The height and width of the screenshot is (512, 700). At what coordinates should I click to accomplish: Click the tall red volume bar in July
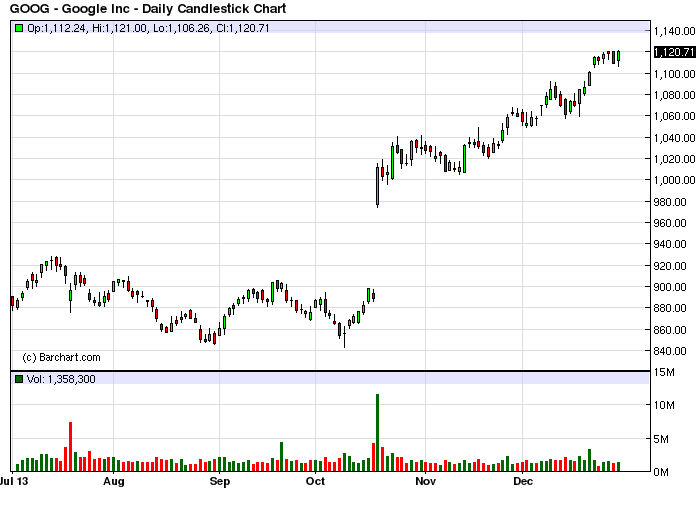coord(70,446)
